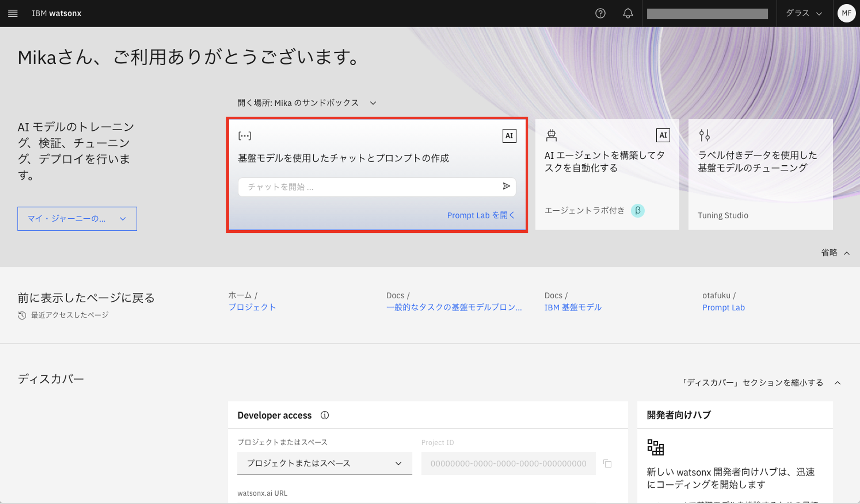Open the プロジェクトまたはスペース combo box

(x=324, y=463)
